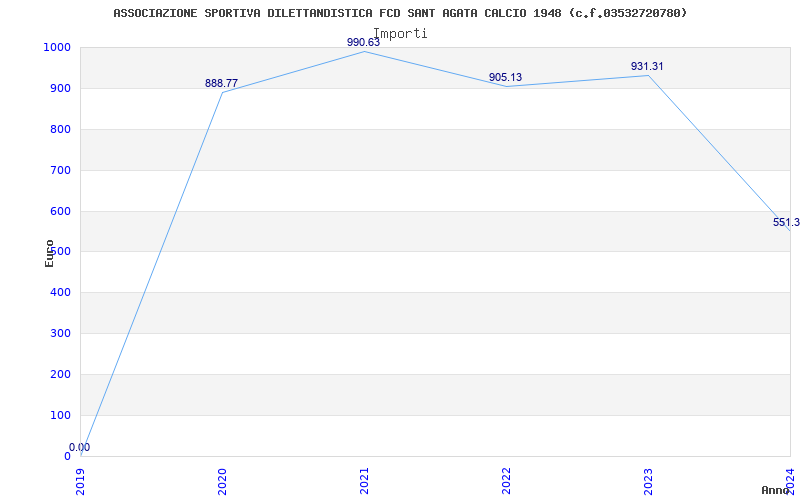Click the 990.63 data label
Screen dimensions: 800x500
pyautogui.click(x=363, y=42)
